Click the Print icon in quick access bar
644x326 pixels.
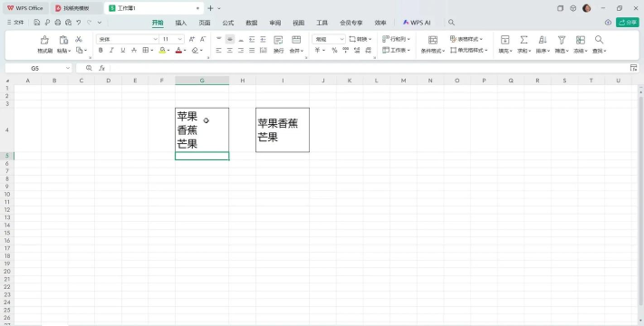(x=57, y=23)
